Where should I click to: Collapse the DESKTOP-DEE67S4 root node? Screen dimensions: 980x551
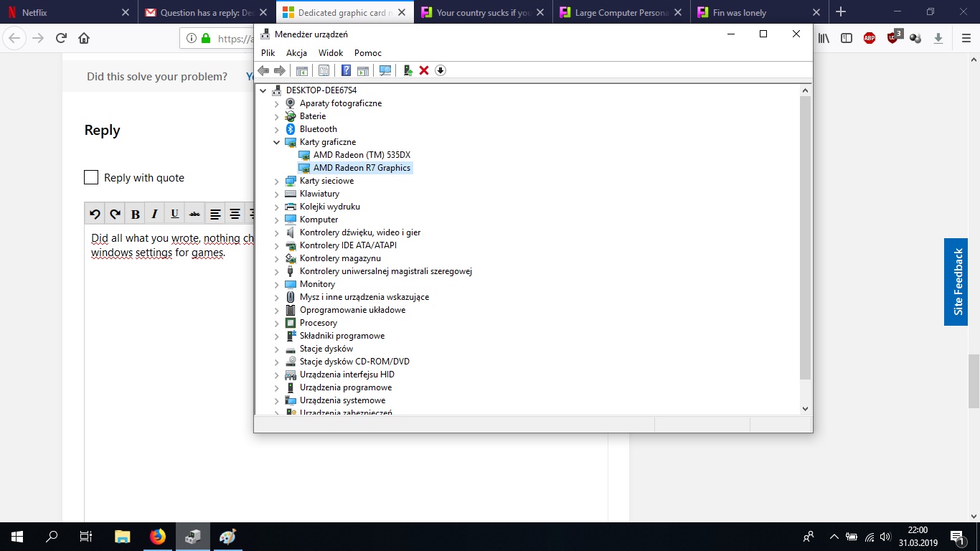pyautogui.click(x=263, y=90)
